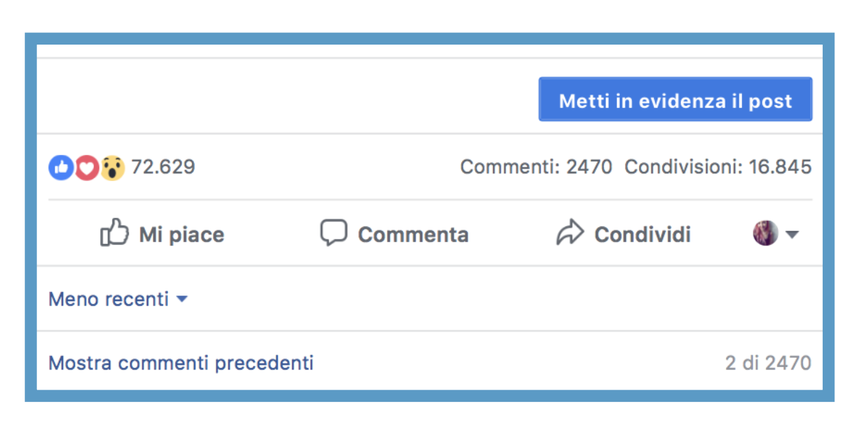The height and width of the screenshot is (432, 868).
Task: Open the Commenti: 2470 count
Action: click(x=536, y=167)
